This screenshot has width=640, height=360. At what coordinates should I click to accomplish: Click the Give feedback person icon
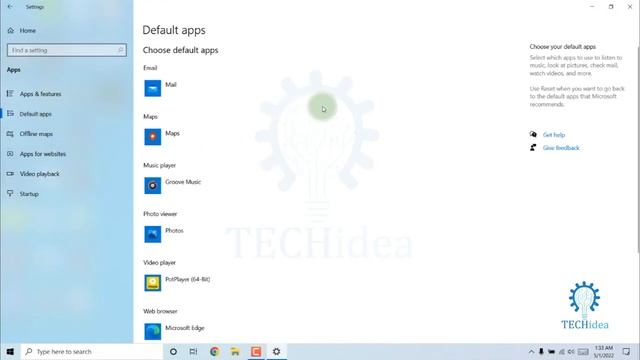click(533, 147)
